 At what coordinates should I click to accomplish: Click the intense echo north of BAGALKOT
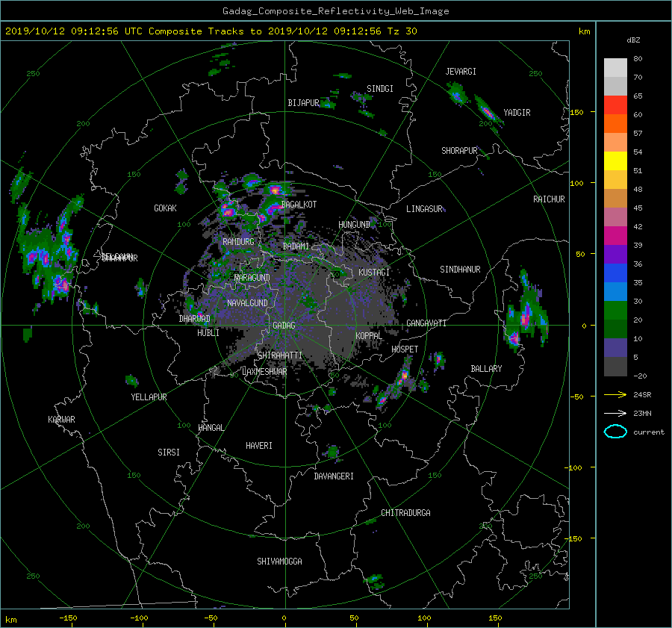click(x=275, y=189)
